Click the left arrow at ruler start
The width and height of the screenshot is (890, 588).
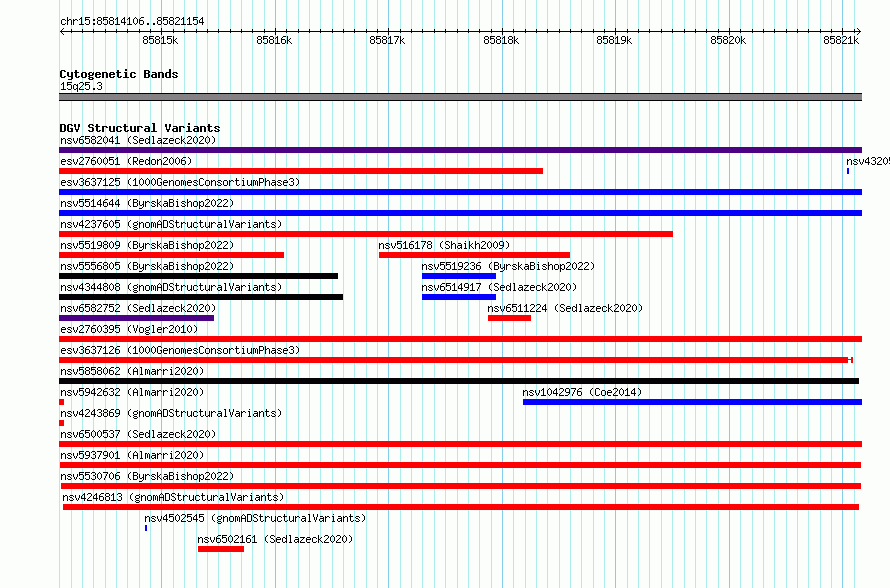(62, 31)
